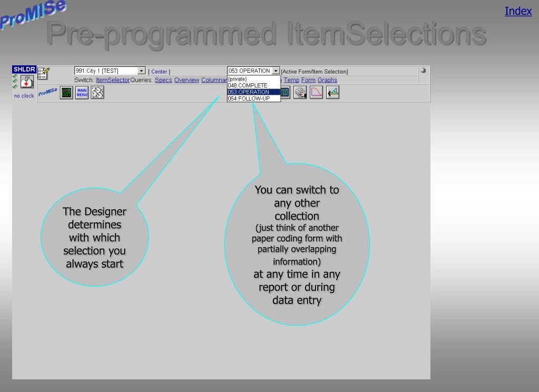Screen dimensions: 539x392
Task: Open the Columnar query link
Action: [214, 80]
